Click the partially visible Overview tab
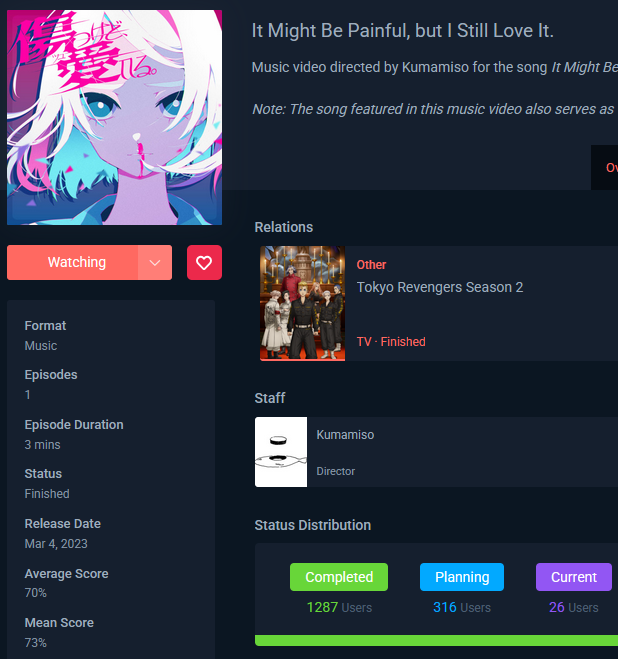The image size is (618, 659). click(x=610, y=168)
